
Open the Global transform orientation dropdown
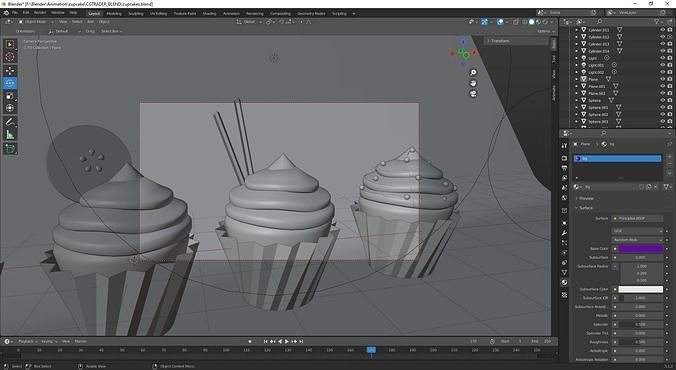248,22
